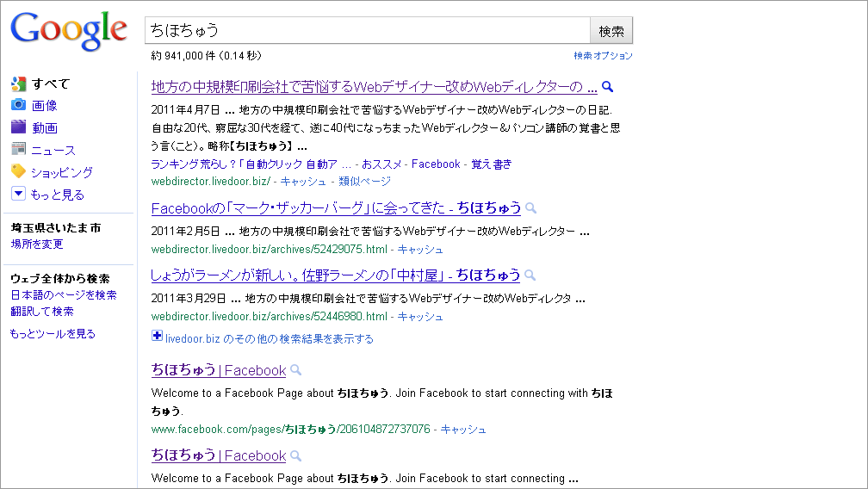Open preview magnifier beside the bottom Facebook result
Image resolution: width=868 pixels, height=489 pixels.
point(295,455)
